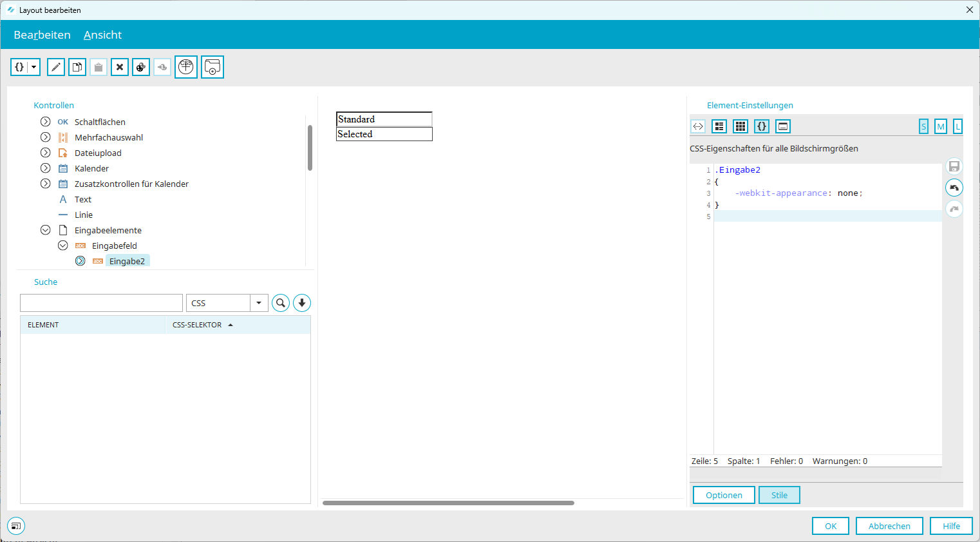Open the dropdown arrow beside curly braces button
The height and width of the screenshot is (542, 980).
coord(33,67)
